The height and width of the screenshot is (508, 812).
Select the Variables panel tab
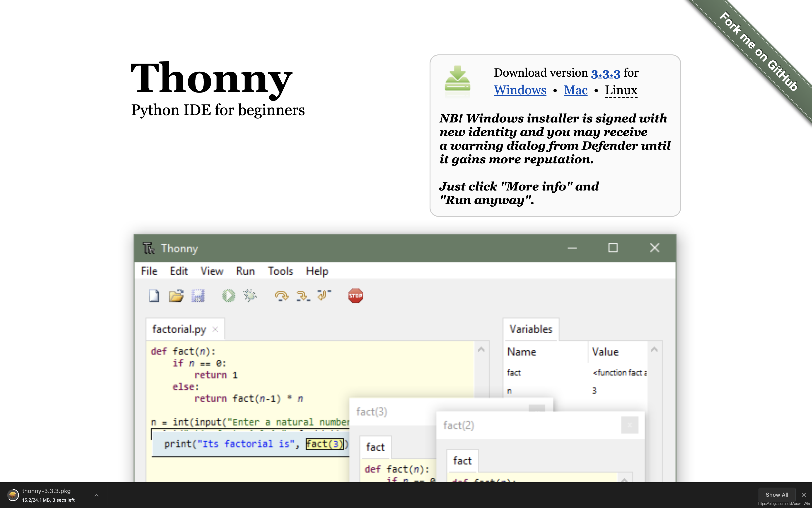531,329
